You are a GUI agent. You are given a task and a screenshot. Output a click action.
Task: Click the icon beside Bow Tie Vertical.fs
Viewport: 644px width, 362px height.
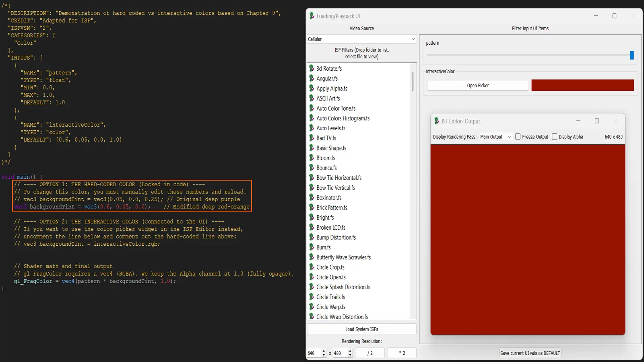point(312,187)
